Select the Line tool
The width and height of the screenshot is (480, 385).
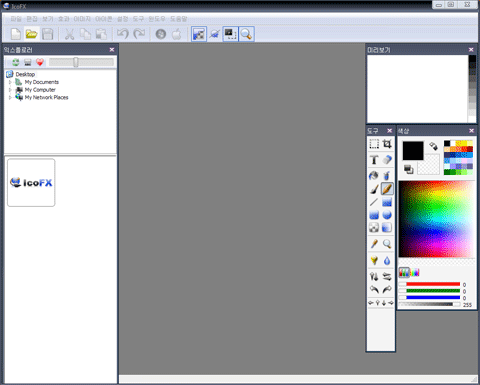point(374,202)
